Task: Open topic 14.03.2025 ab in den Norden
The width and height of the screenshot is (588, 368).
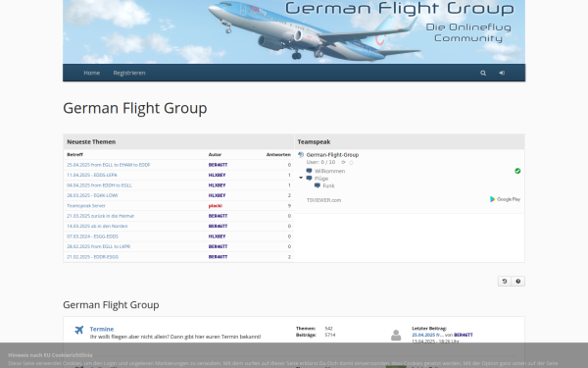Action: coord(97,226)
